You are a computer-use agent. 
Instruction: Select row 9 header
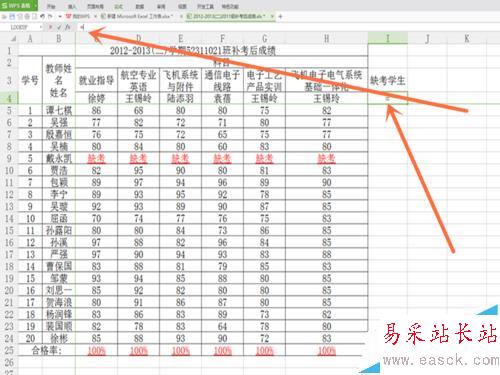[9, 158]
